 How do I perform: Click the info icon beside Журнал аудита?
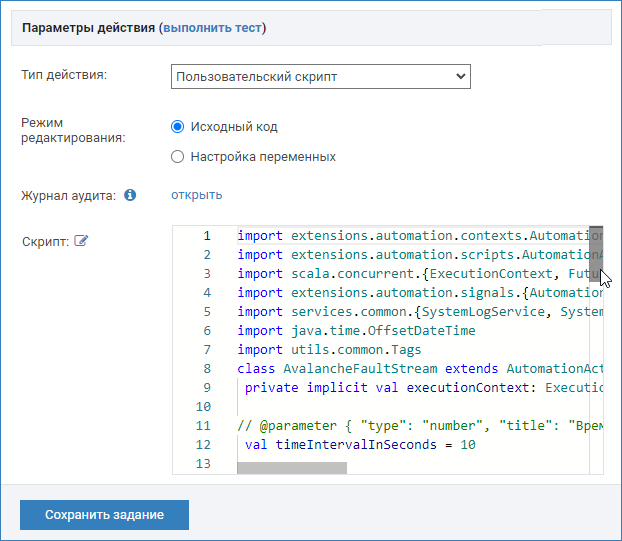pyautogui.click(x=130, y=196)
